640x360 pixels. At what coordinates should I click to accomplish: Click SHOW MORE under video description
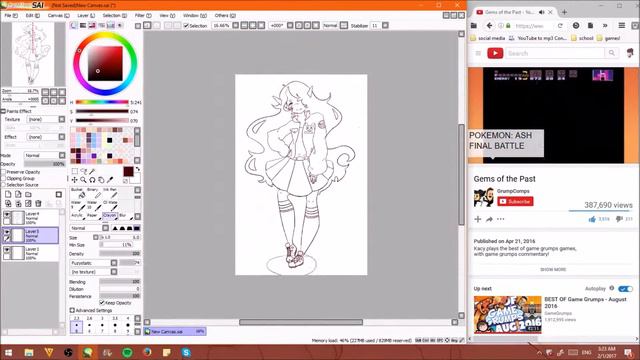[x=553, y=269]
